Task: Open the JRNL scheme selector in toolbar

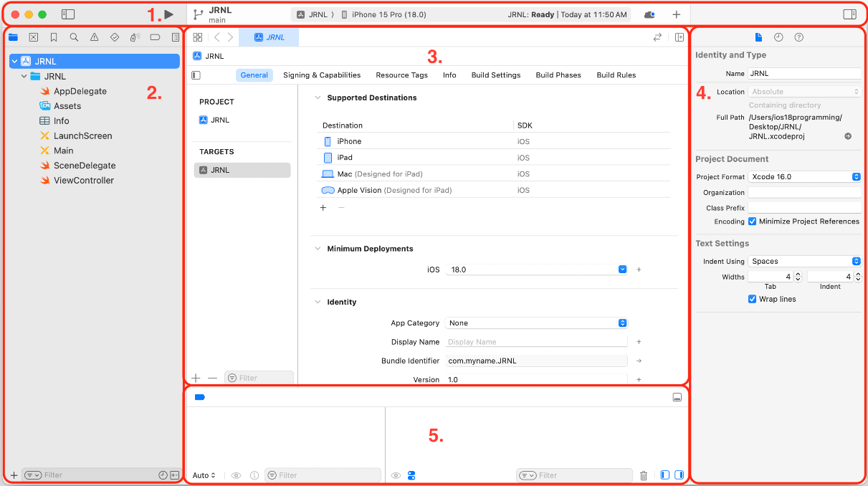Action: tap(313, 14)
